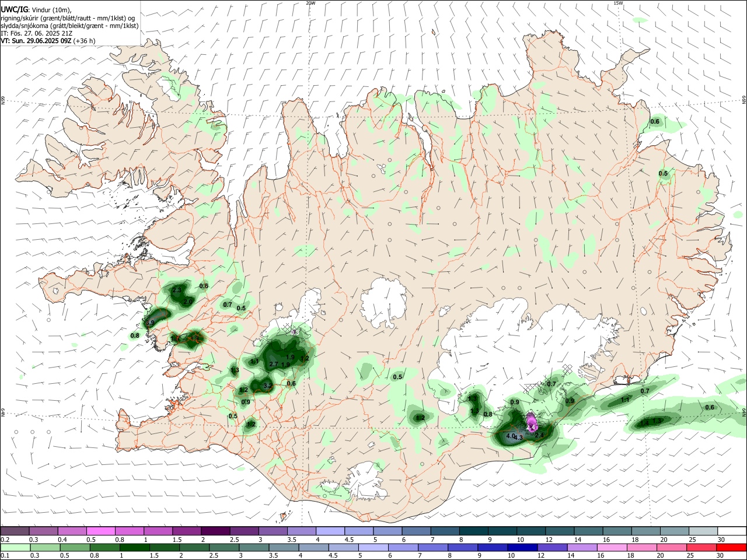
Task: Select the 3.2 precipitation value in southwest Iceland
Action: click(x=268, y=386)
